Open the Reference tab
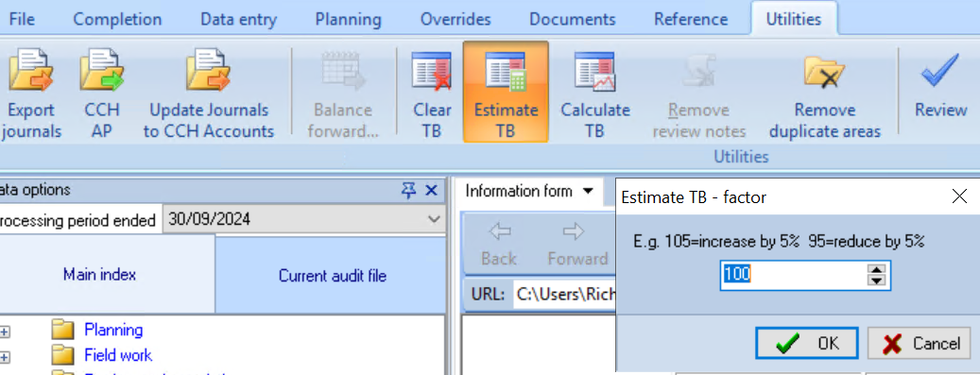The width and height of the screenshot is (980, 375). click(691, 20)
